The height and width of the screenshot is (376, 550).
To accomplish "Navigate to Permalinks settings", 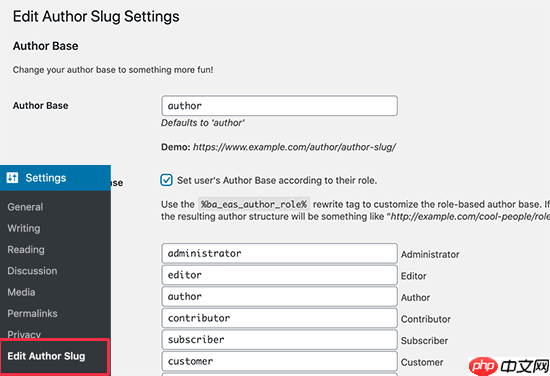I will (32, 314).
